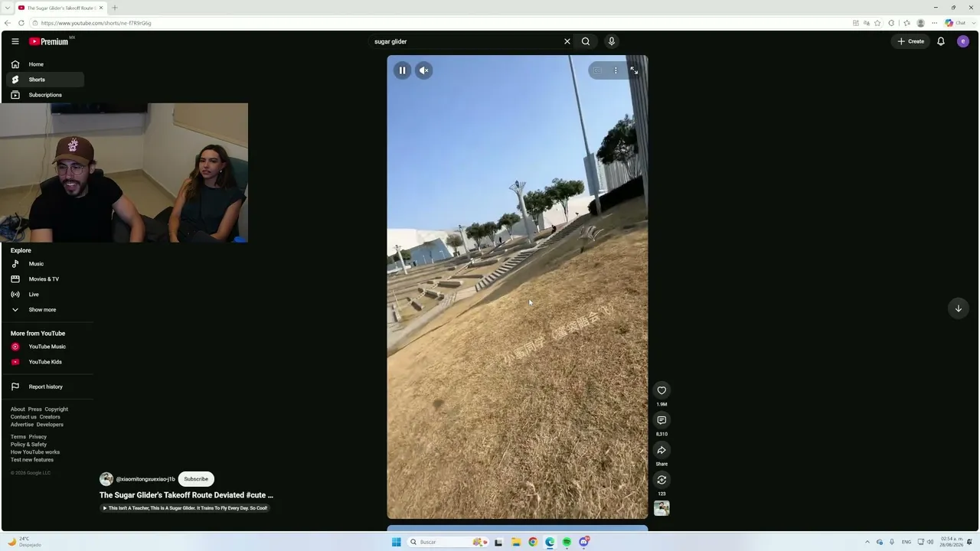980x551 pixels.
Task: Open the linked video 'This Isn't A Teacher'
Action: point(185,508)
